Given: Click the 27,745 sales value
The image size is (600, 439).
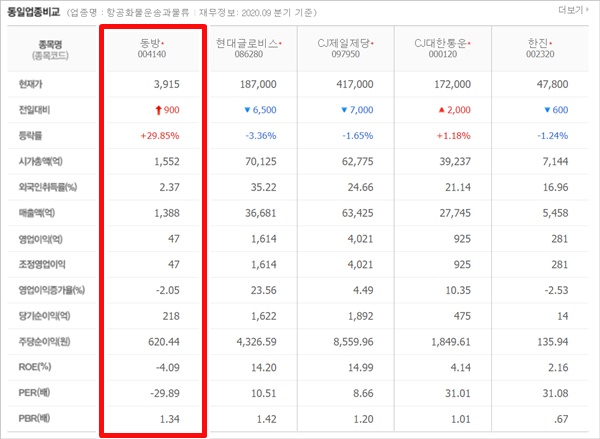Looking at the screenshot, I should pos(455,213).
